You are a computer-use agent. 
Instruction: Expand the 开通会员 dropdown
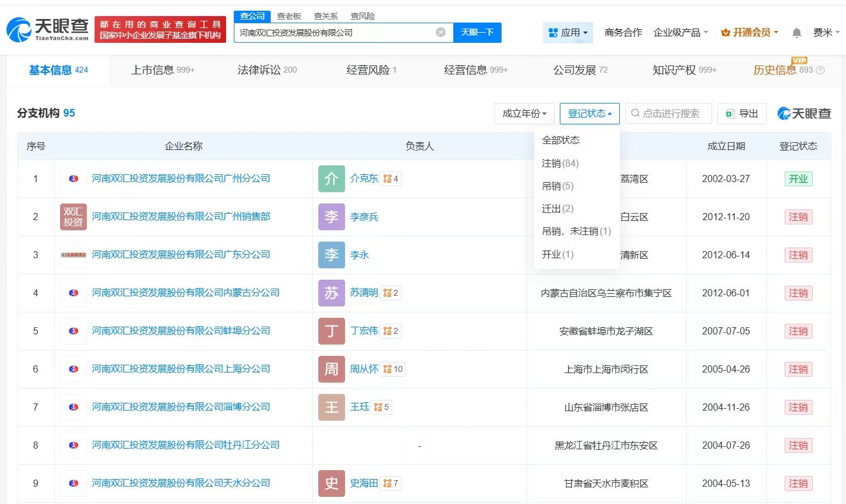[x=750, y=33]
